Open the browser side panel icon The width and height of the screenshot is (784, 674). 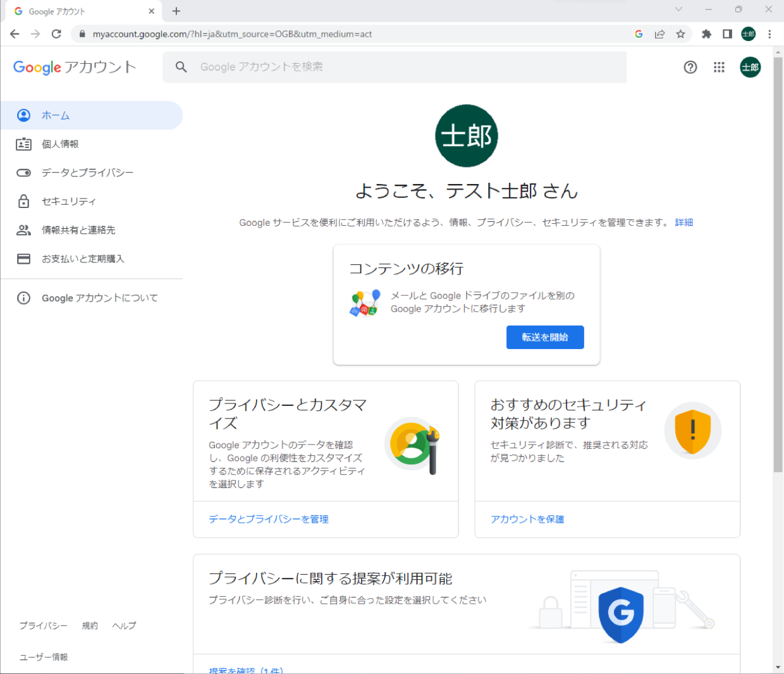tap(727, 34)
